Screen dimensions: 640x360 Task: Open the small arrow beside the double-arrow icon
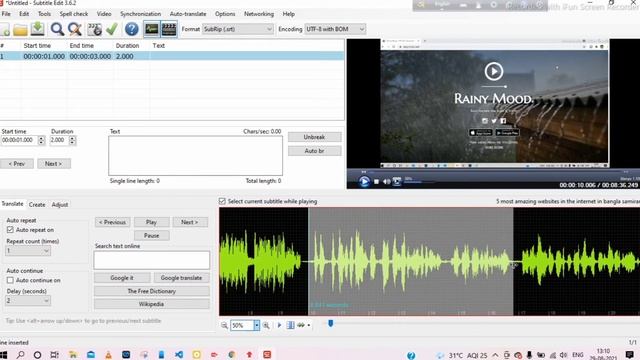(x=309, y=325)
